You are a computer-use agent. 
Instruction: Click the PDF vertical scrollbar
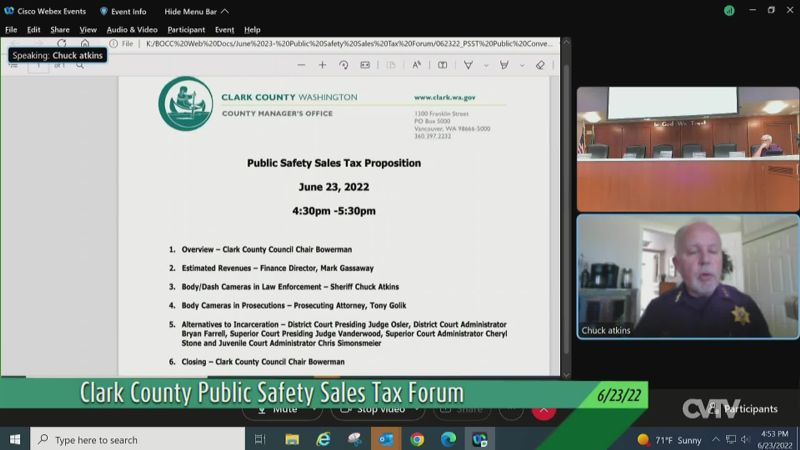[x=566, y=200]
